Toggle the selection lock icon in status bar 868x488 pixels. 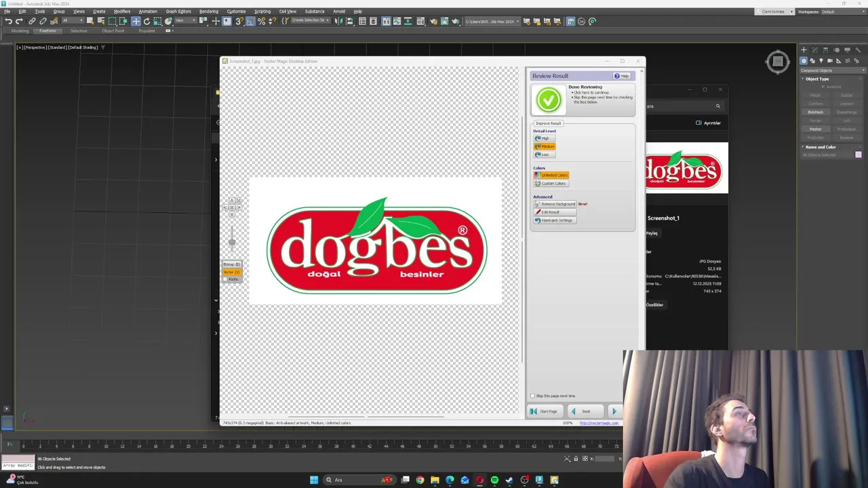coord(576,459)
